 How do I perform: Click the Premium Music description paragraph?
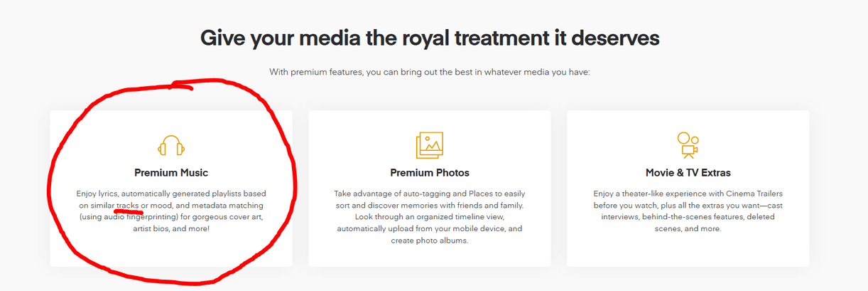point(171,211)
